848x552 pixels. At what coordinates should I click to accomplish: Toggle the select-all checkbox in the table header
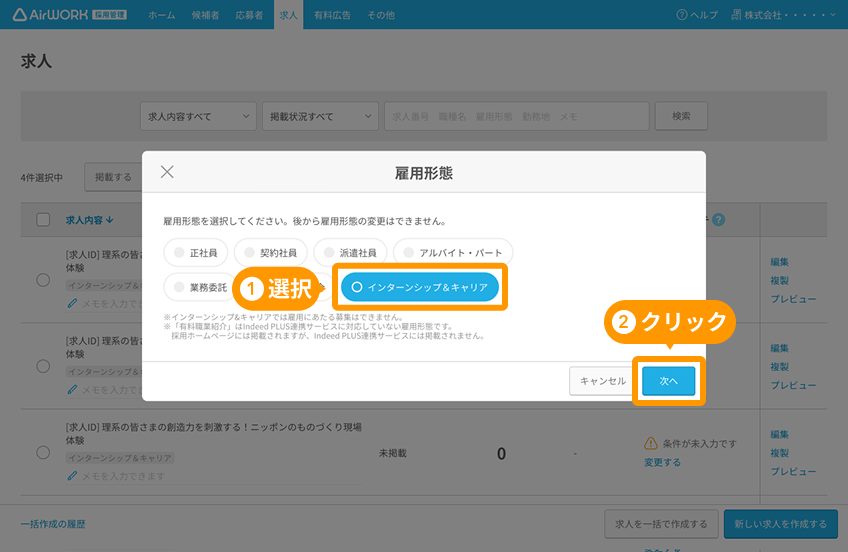tap(43, 220)
